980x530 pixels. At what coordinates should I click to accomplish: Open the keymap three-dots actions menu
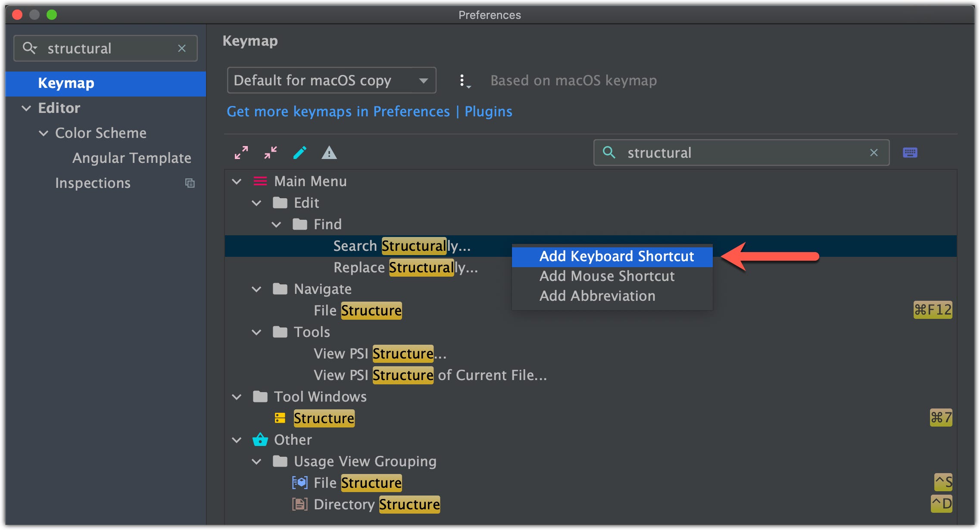pos(463,81)
